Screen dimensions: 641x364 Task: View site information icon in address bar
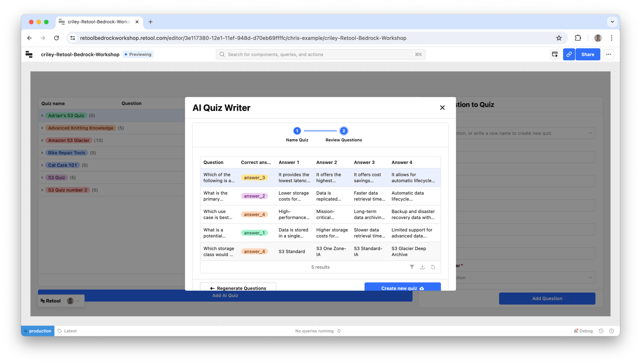click(73, 38)
